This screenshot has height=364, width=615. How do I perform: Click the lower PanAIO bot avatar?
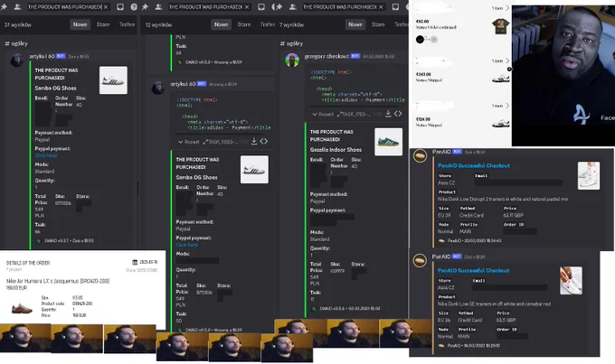pos(420,260)
